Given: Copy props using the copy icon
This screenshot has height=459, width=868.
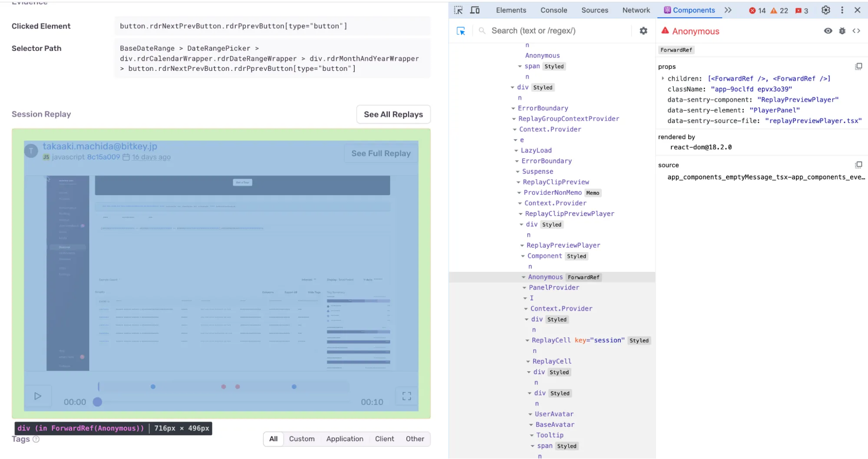Looking at the screenshot, I should click(859, 66).
